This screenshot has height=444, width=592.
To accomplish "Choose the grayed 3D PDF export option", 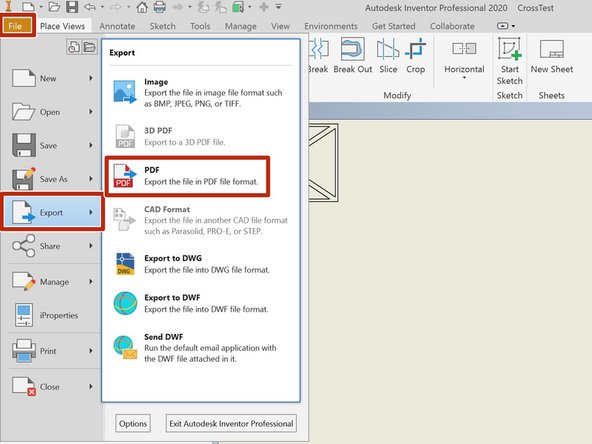I will coord(201,136).
